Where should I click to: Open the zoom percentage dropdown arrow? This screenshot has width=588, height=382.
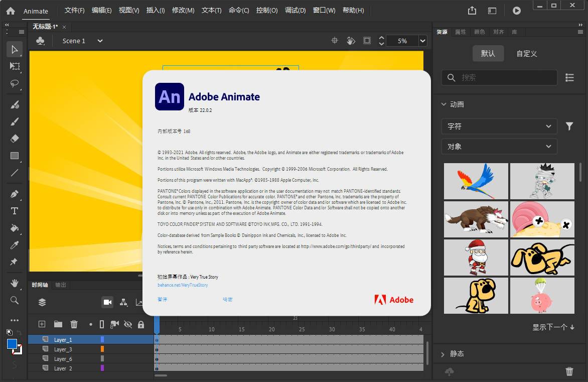pyautogui.click(x=422, y=41)
